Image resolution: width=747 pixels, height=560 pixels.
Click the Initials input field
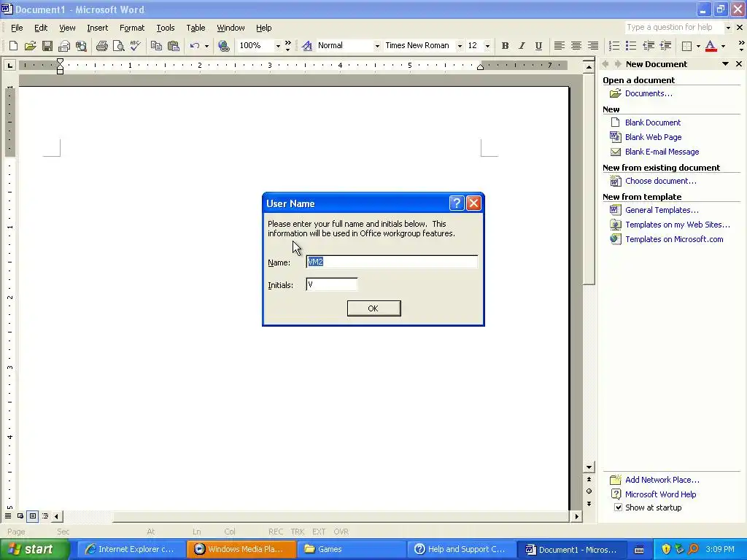point(332,284)
